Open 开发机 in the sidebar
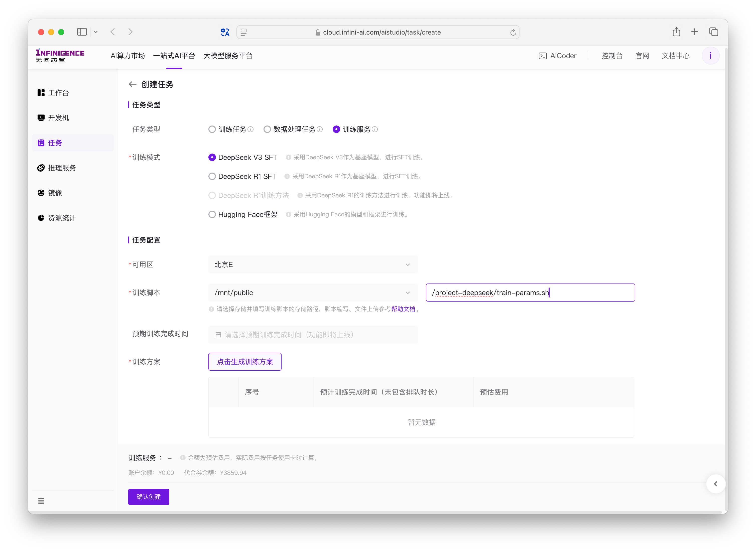This screenshot has width=756, height=551. [73, 118]
